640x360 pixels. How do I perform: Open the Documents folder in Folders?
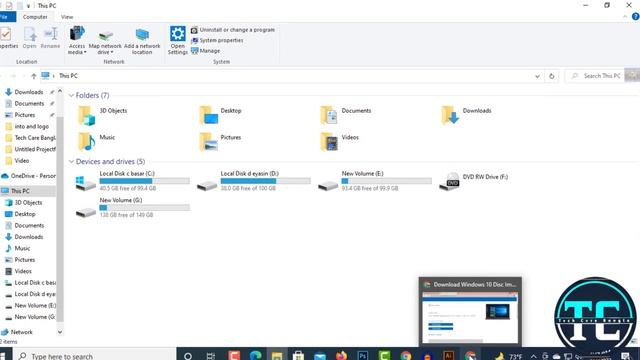click(x=345, y=115)
